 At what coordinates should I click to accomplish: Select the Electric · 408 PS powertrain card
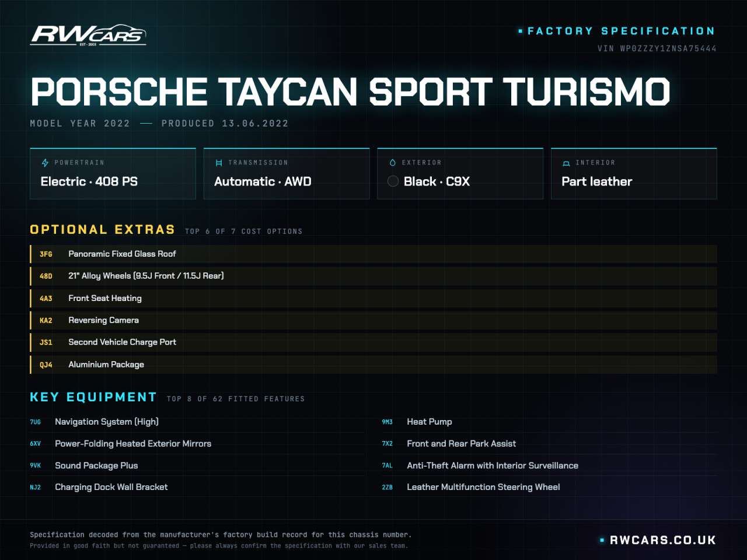pos(113,174)
